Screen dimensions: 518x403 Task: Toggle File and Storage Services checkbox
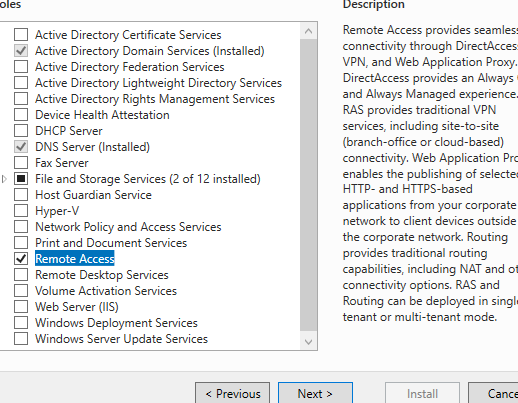pyautogui.click(x=21, y=179)
